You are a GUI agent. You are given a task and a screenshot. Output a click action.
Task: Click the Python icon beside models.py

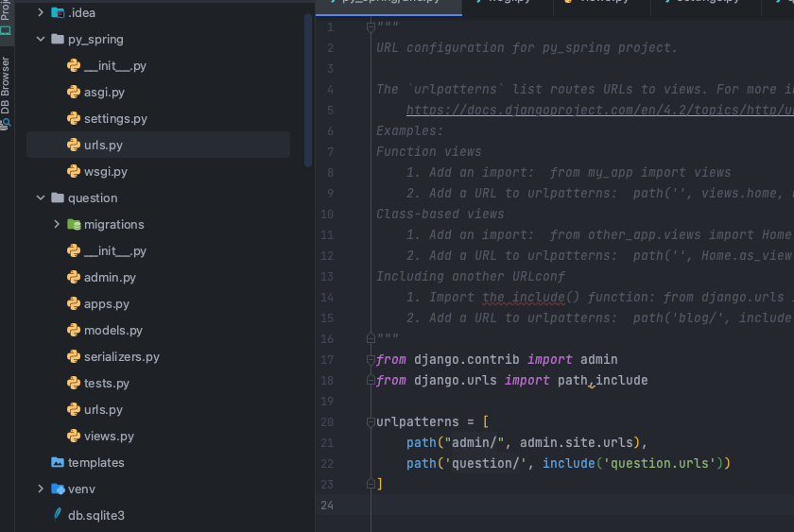[x=74, y=330]
